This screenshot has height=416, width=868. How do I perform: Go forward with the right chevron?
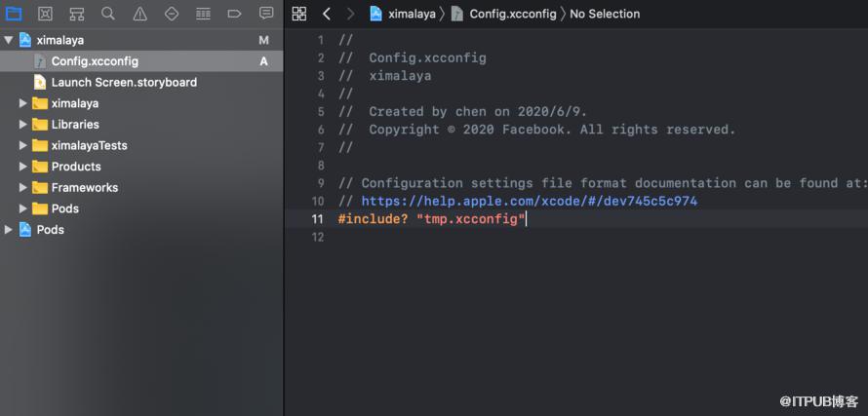(350, 14)
